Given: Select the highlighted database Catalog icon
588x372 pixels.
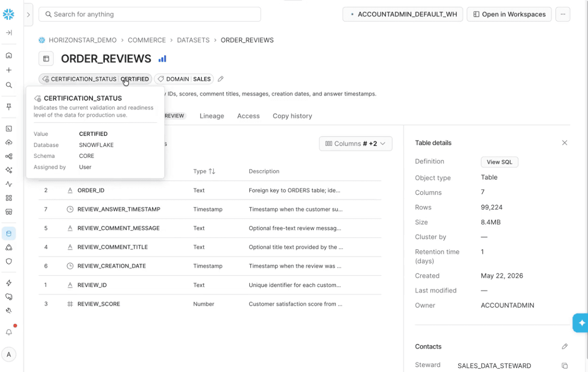Looking at the screenshot, I should [x=9, y=234].
